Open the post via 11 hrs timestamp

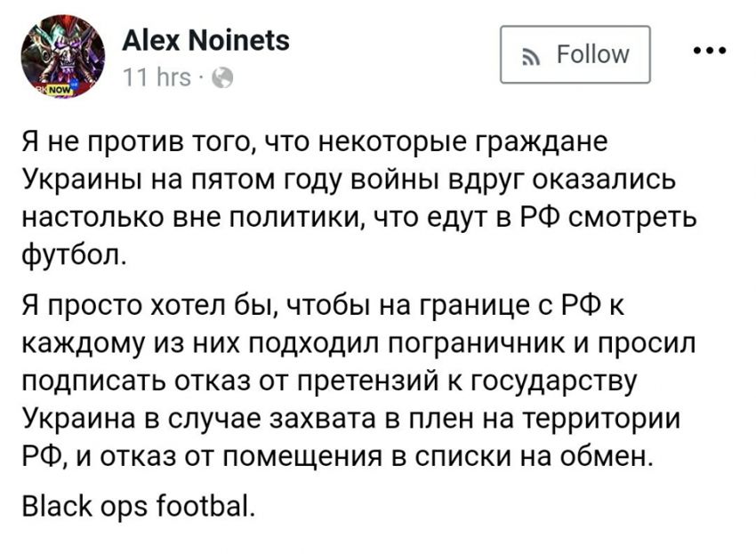[x=157, y=77]
